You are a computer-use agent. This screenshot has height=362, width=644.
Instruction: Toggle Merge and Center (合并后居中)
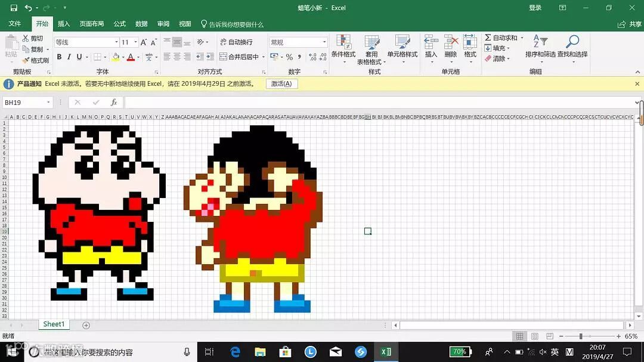pyautogui.click(x=239, y=57)
